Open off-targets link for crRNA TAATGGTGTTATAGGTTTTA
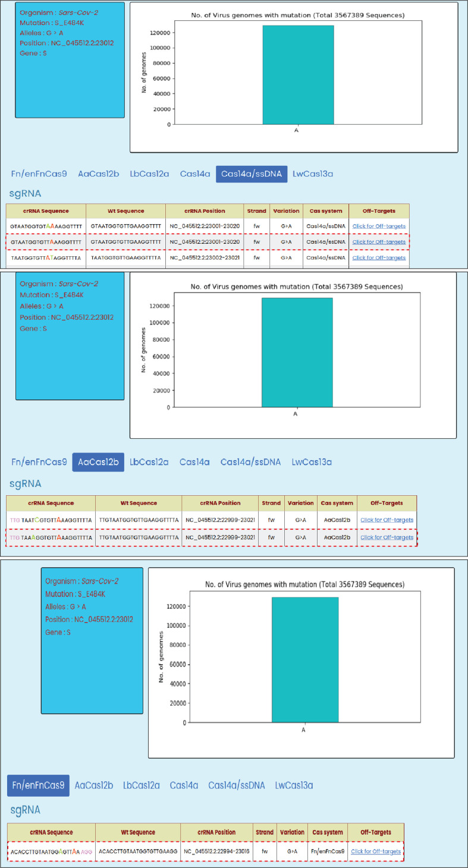This screenshot has height=868, width=468. (379, 258)
